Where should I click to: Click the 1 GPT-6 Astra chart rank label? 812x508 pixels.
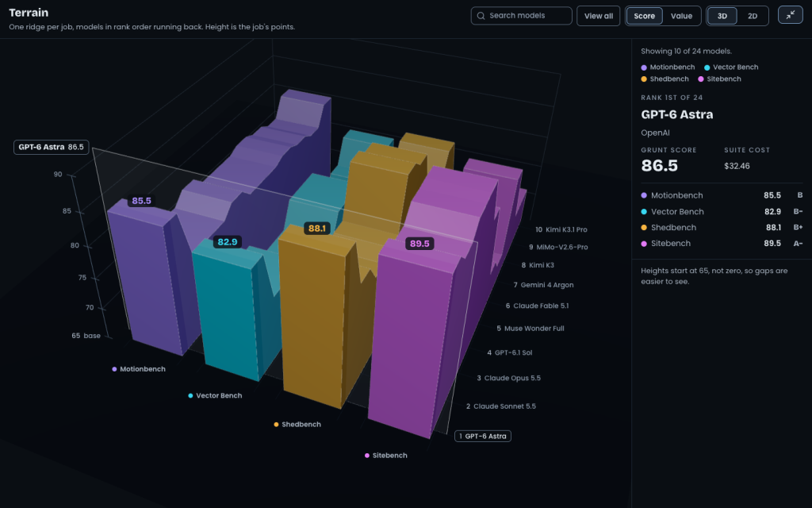tap(483, 436)
